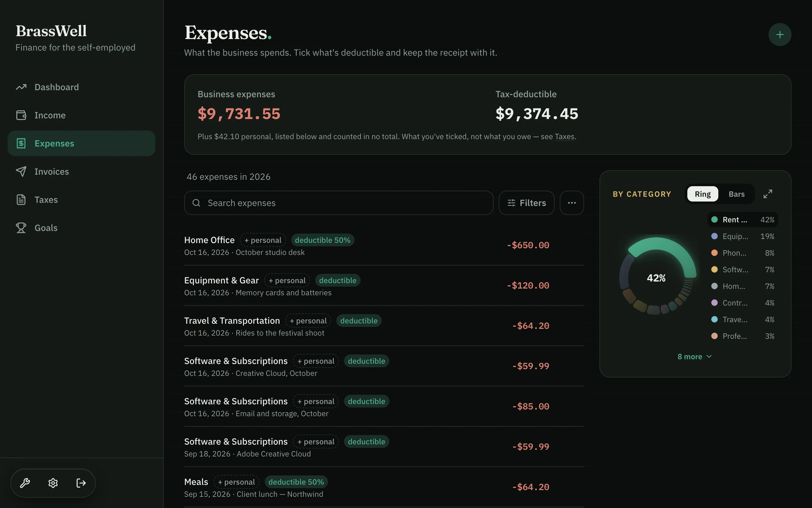This screenshot has width=812, height=508.
Task: Click the Income wallet icon
Action: pos(21,115)
